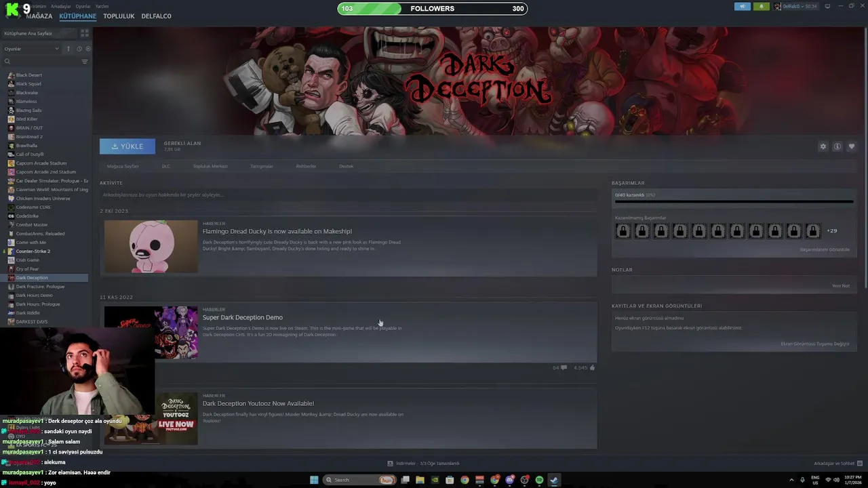Open the Oyunlar menu

83,6
